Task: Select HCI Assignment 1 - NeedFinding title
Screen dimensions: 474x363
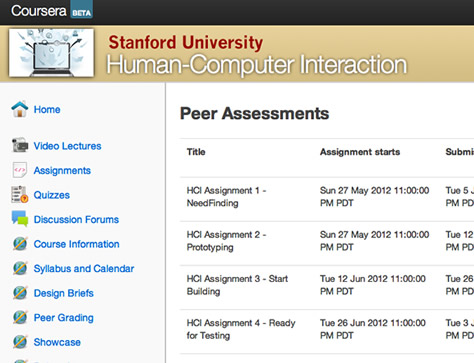Action: coord(226,197)
